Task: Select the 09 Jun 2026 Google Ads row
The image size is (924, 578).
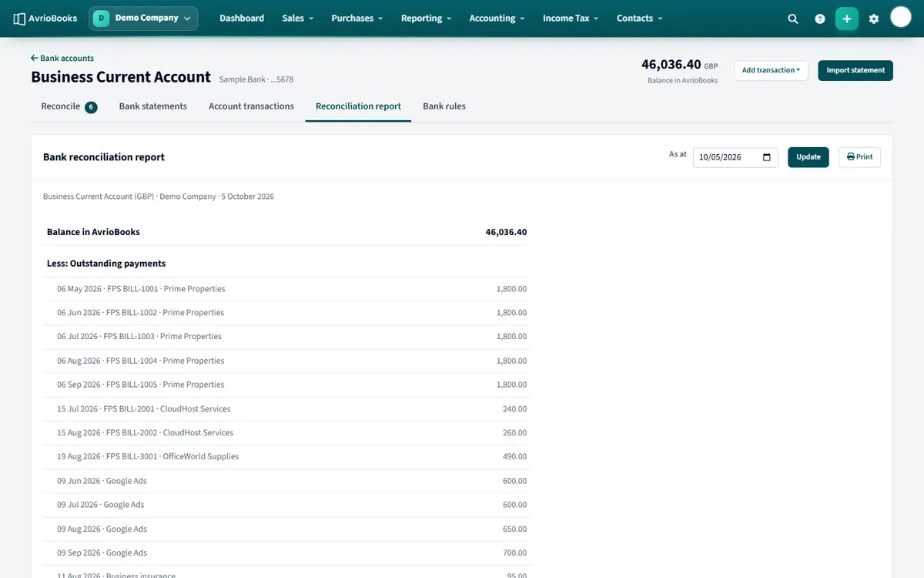Action: (286, 481)
